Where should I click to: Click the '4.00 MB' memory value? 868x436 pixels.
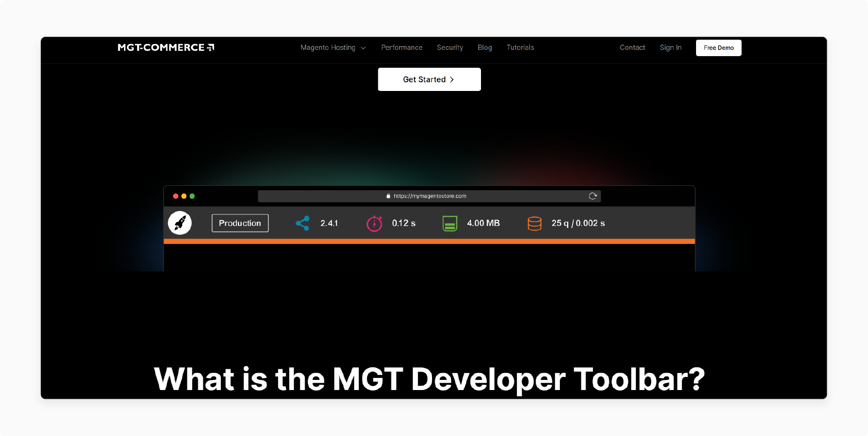[x=483, y=223]
